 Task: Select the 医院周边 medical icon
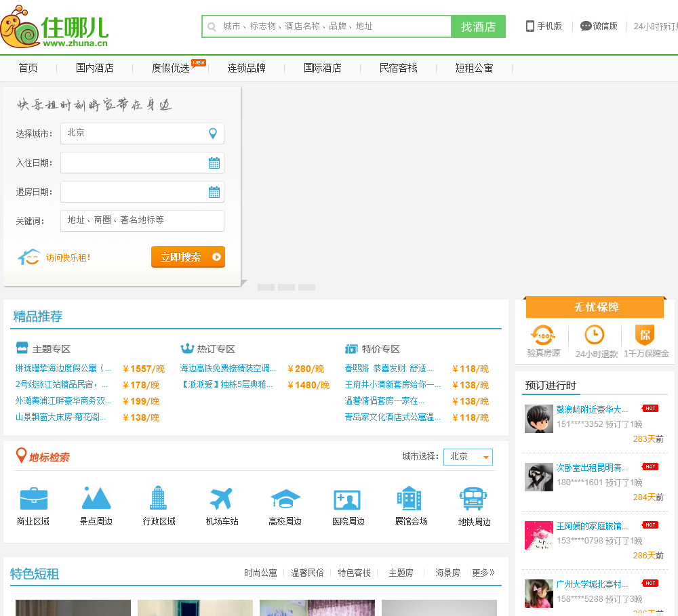click(347, 499)
